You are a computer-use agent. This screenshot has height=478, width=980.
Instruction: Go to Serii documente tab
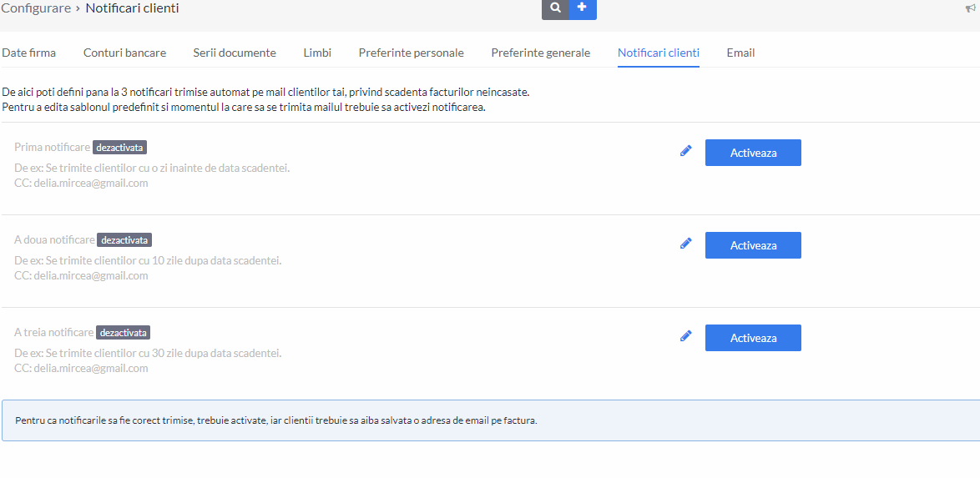(x=235, y=53)
